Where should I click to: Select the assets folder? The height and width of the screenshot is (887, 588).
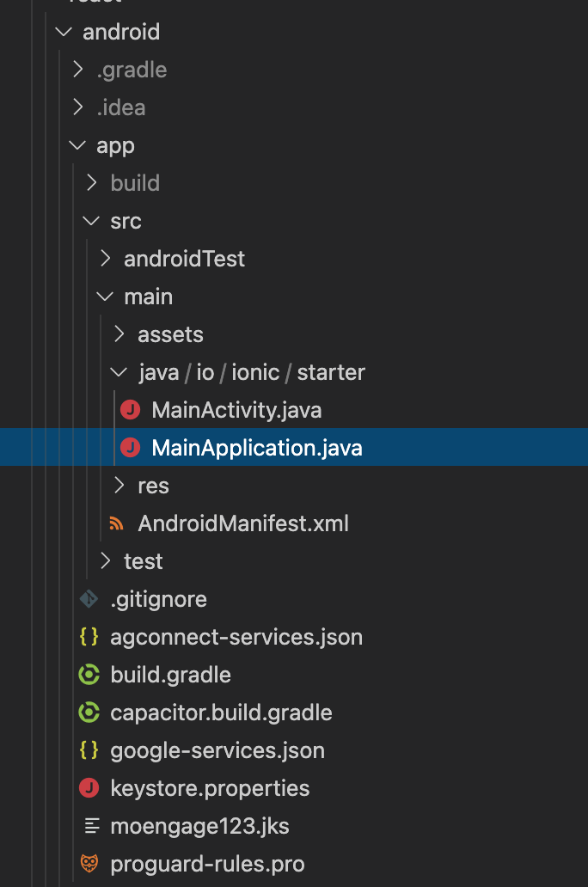click(170, 334)
